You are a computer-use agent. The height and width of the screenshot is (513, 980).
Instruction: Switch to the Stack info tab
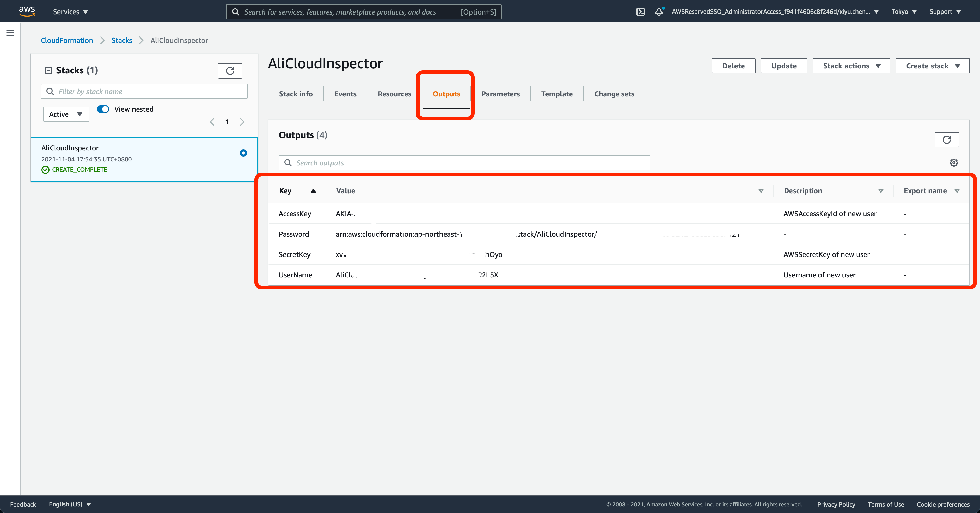(x=296, y=94)
